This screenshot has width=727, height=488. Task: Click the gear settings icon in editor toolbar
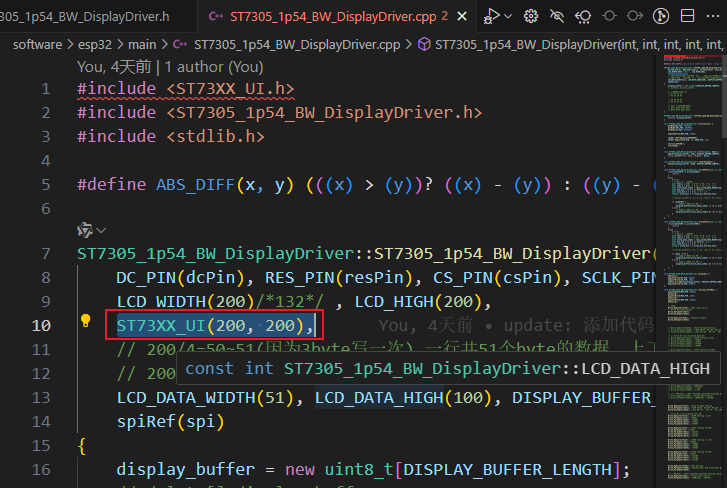click(x=531, y=16)
